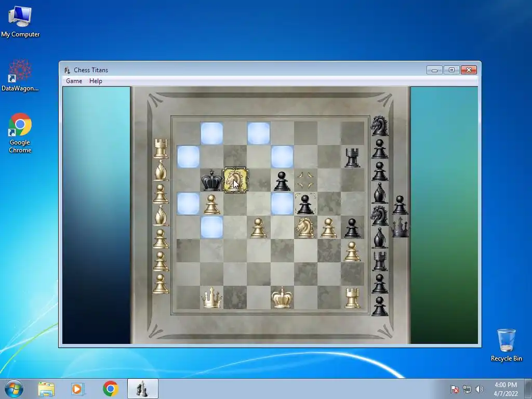
Task: Select the DataWagon desktop shortcut
Action: [x=20, y=76]
